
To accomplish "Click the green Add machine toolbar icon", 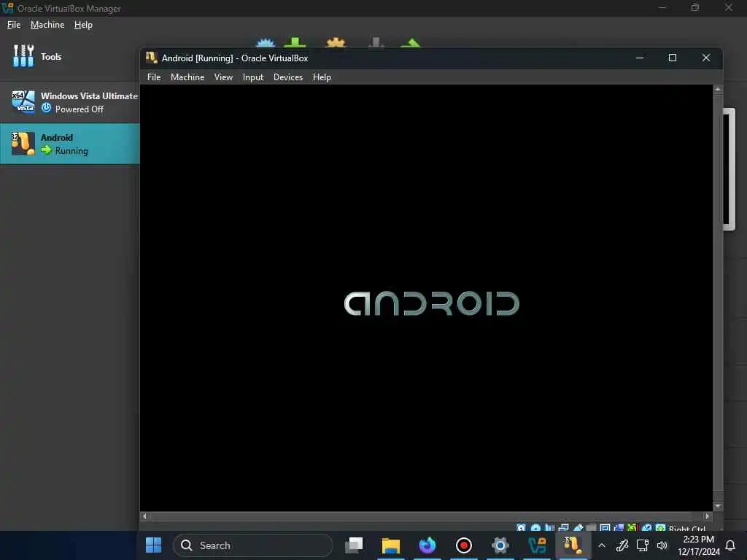I will point(295,42).
